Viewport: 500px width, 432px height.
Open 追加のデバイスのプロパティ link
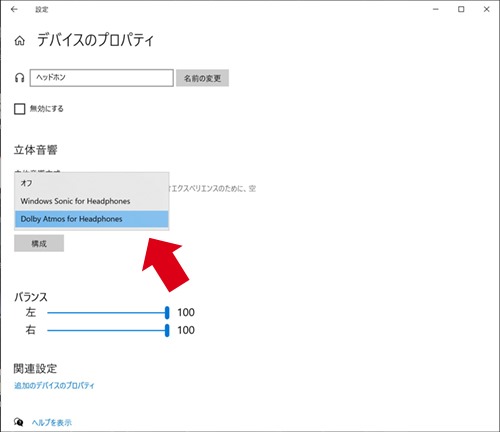click(54, 386)
